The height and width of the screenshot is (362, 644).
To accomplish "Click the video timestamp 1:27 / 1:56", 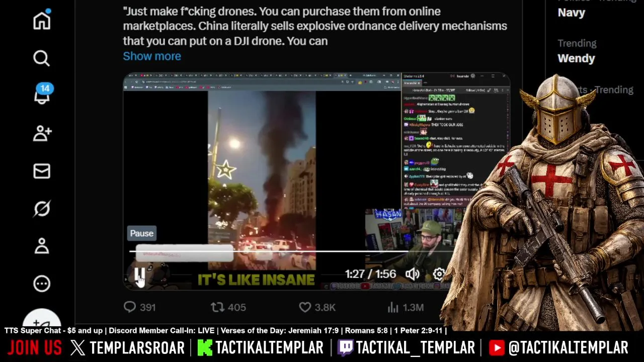I will 371,274.
